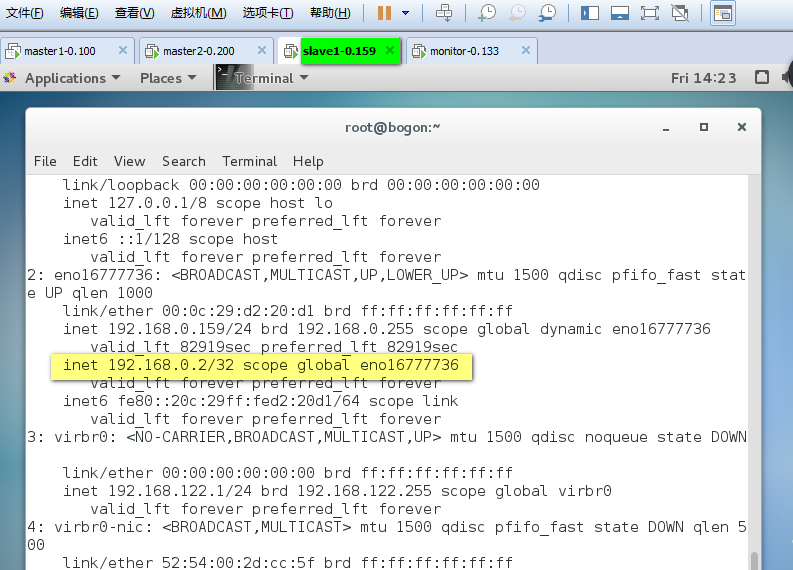Click the 'link/loopback 00:00:00:00:00:00' line
Image resolution: width=793 pixels, height=570 pixels.
point(301,185)
